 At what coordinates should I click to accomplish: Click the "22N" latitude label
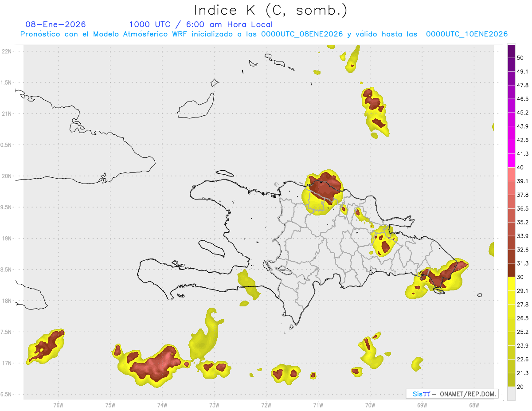click(x=8, y=51)
